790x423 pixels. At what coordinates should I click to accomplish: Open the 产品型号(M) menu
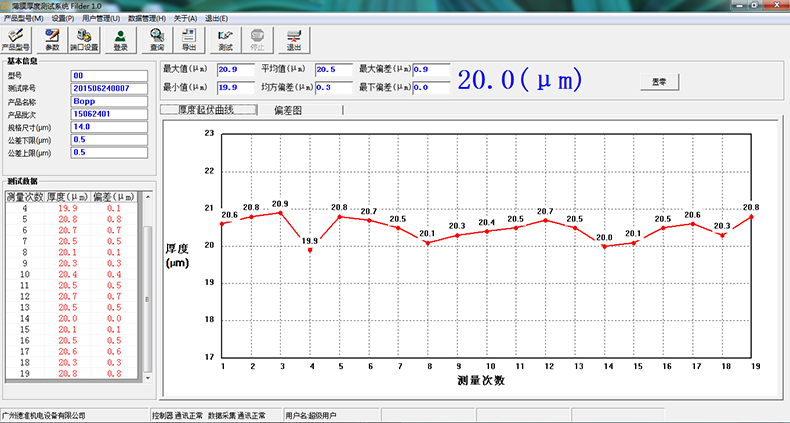(x=24, y=18)
